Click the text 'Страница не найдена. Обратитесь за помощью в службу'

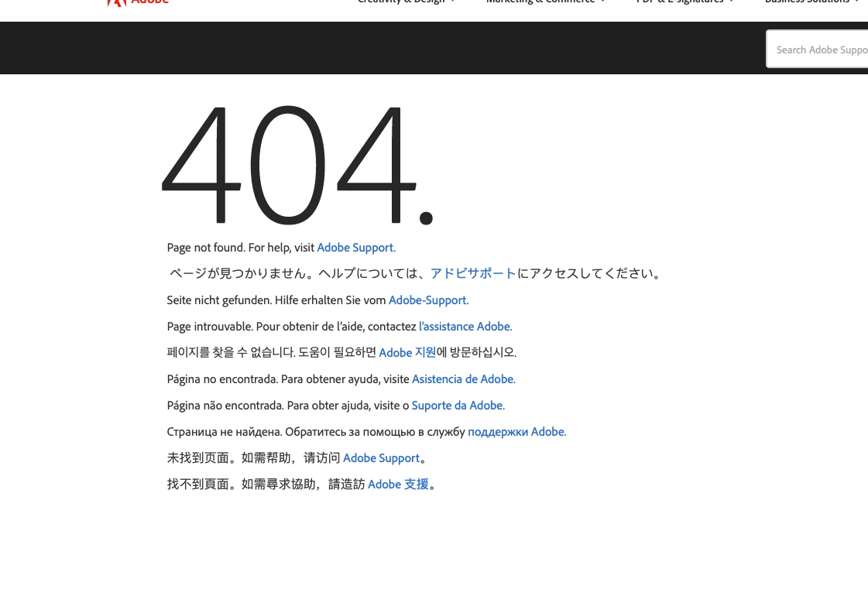pyautogui.click(x=316, y=432)
